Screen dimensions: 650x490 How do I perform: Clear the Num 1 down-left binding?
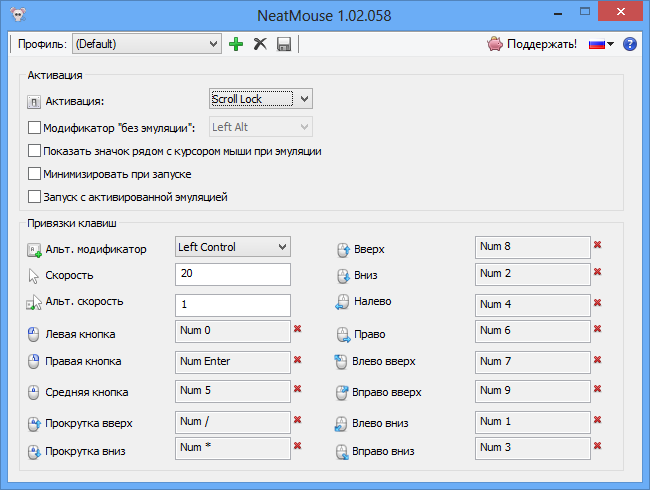coord(597,420)
